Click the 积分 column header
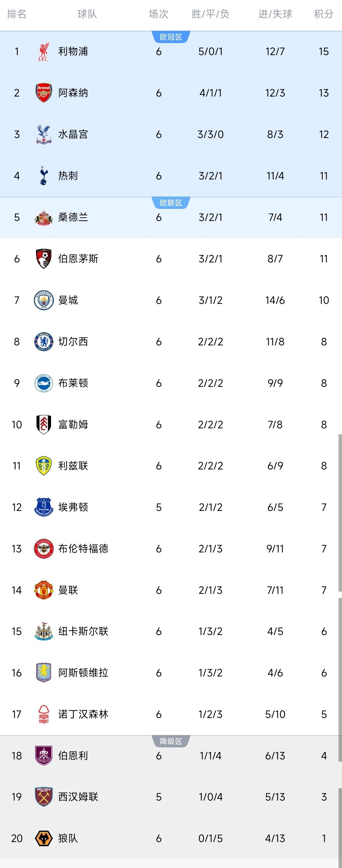The image size is (342, 868). click(x=323, y=14)
